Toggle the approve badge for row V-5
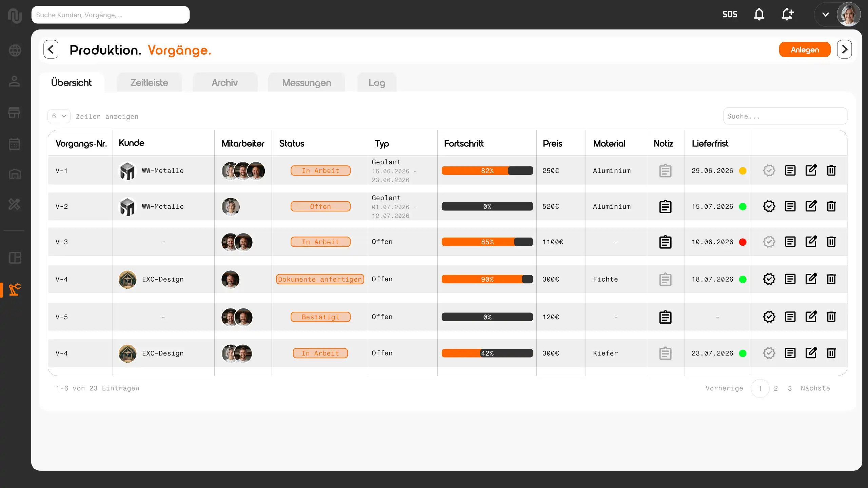 click(x=769, y=317)
